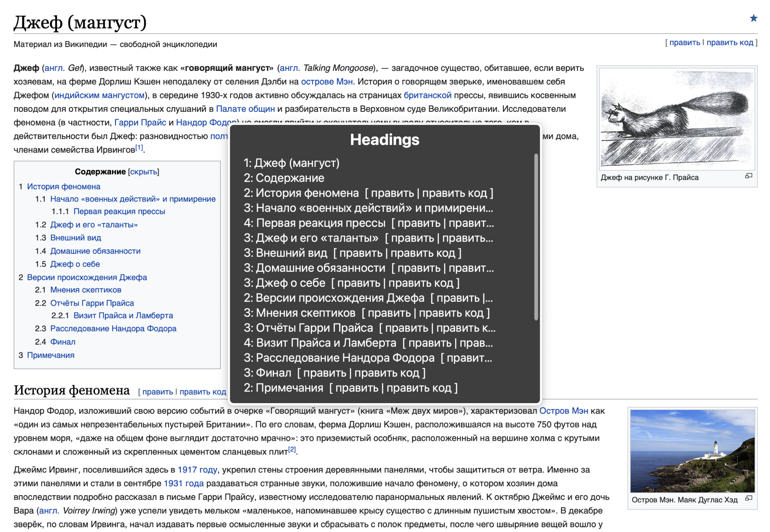Select '2: Версии происхождения Джефа' in Headings list
The width and height of the screenshot is (770, 532).
tap(368, 298)
